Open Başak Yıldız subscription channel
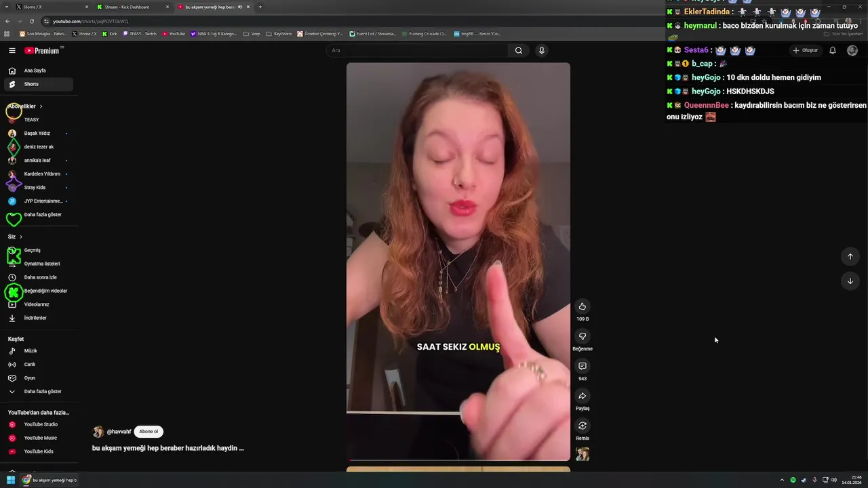The image size is (868, 488). [39, 134]
